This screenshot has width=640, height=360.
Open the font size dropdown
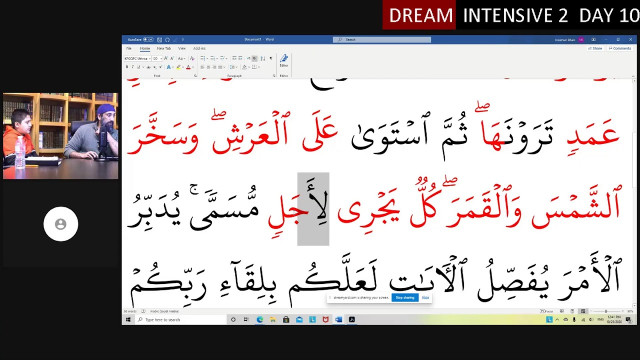(161, 58)
